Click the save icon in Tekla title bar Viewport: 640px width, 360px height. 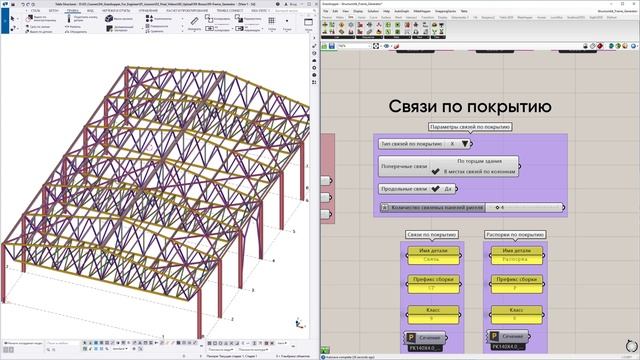point(14,4)
